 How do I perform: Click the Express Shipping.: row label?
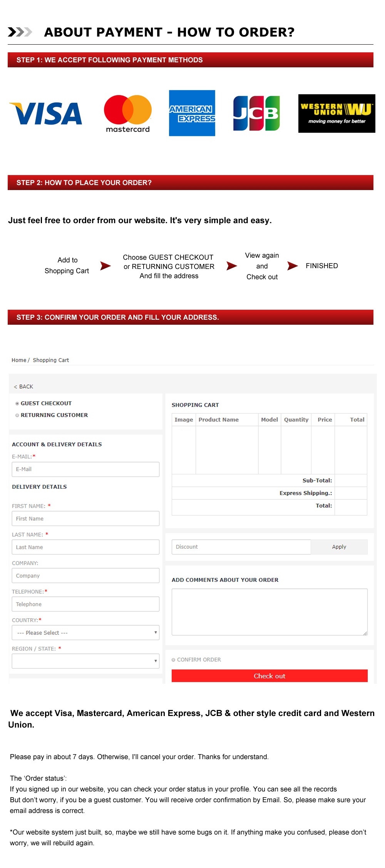[x=306, y=493]
